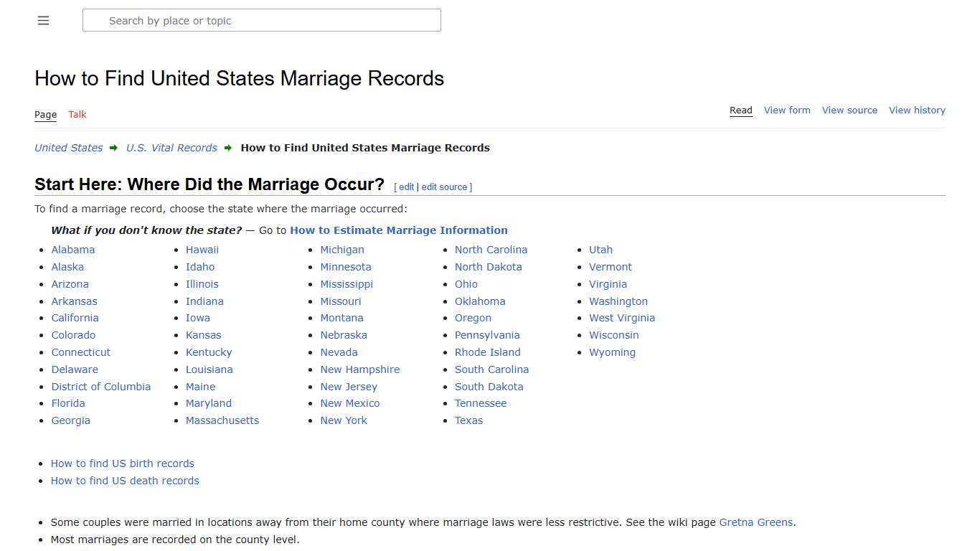The image size is (980, 551).
Task: Open the California marriage records link
Action: (75, 318)
